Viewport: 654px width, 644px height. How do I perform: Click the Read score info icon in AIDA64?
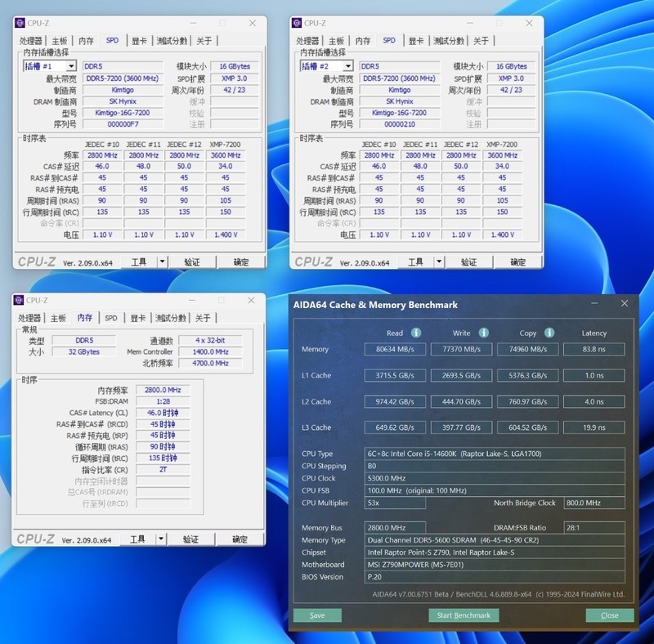(x=415, y=333)
